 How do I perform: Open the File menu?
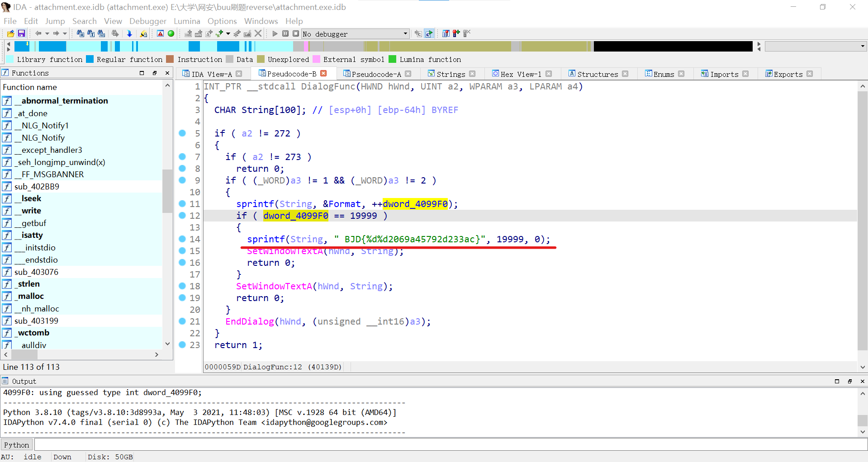10,21
